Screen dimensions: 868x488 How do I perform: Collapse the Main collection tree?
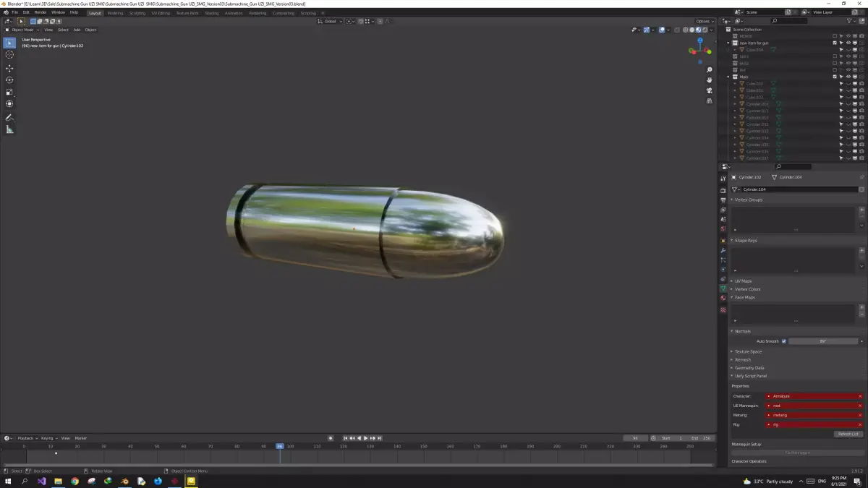click(x=728, y=77)
